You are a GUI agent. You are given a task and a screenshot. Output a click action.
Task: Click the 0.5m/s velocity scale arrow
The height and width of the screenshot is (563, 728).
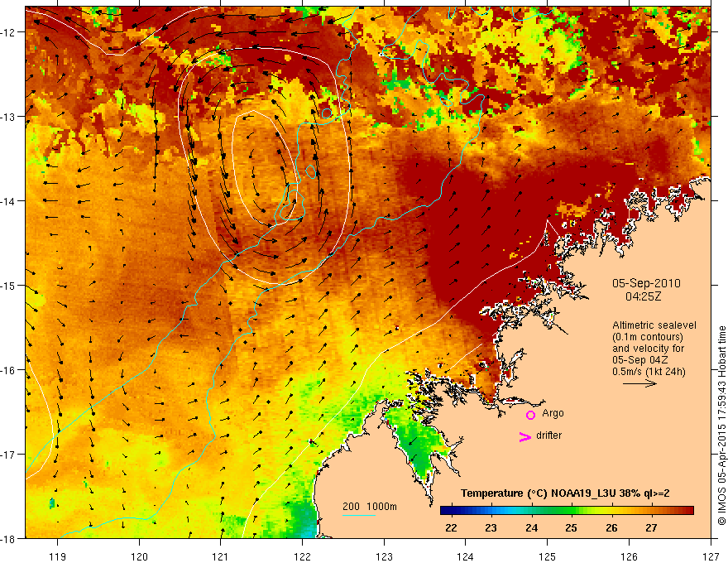tap(639, 383)
